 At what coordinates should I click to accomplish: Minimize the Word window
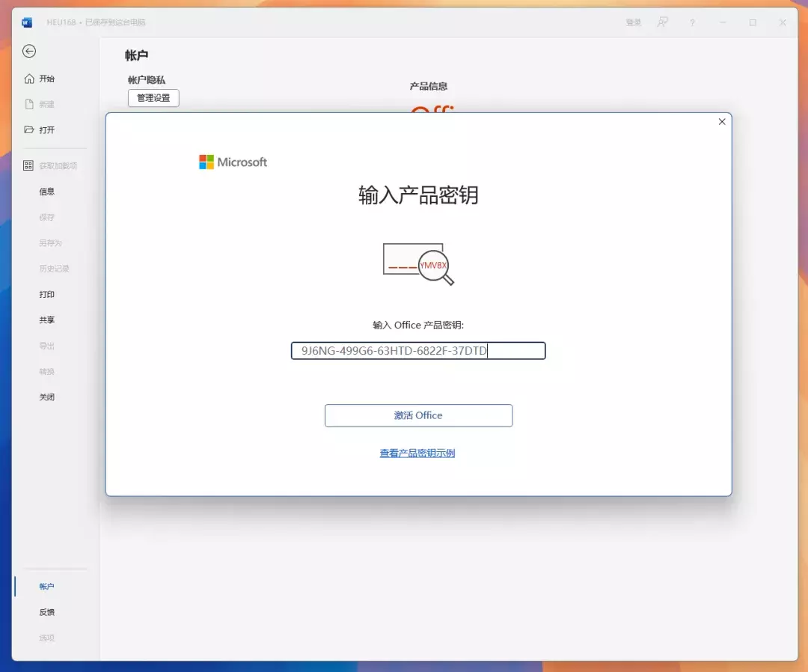click(x=723, y=22)
